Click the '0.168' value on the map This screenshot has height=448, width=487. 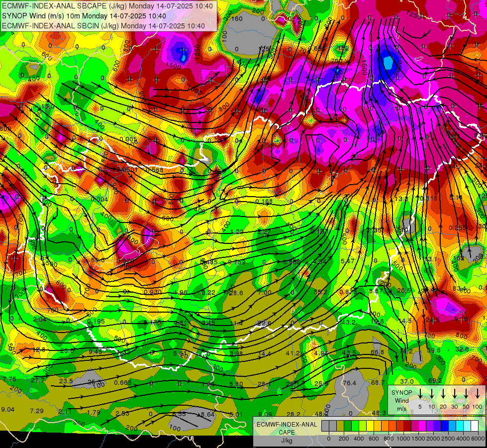click(264, 202)
